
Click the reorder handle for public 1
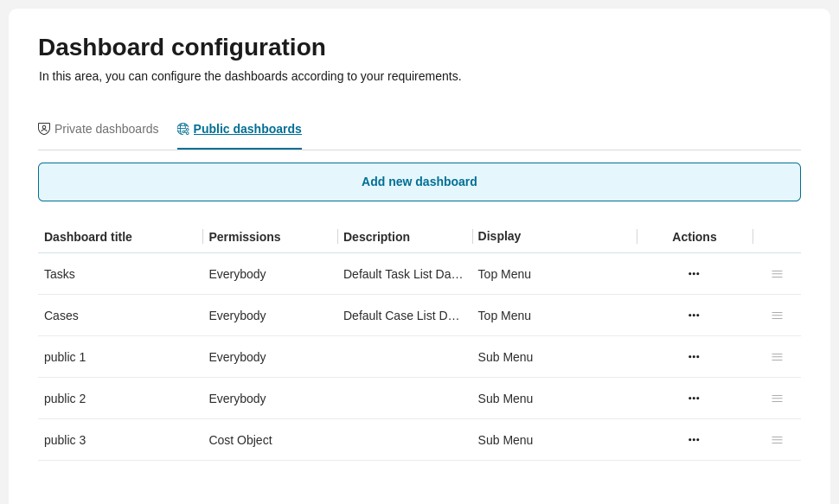[x=777, y=357]
